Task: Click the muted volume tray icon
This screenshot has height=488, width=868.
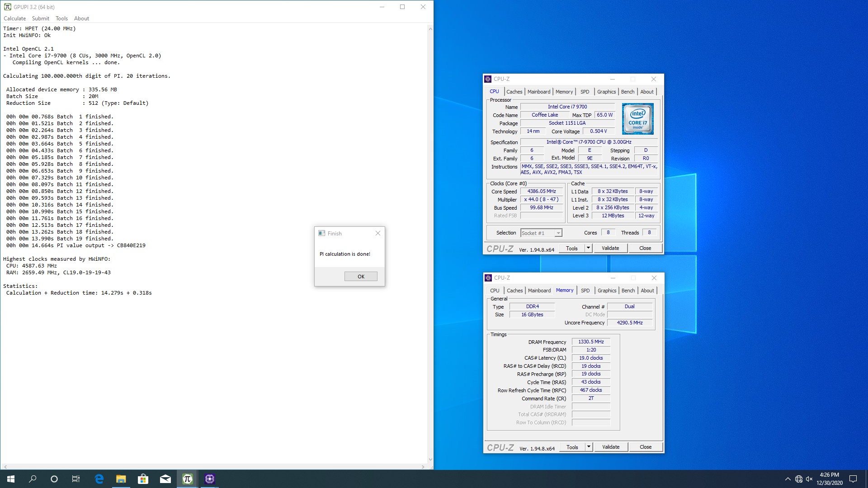Action: click(809, 479)
